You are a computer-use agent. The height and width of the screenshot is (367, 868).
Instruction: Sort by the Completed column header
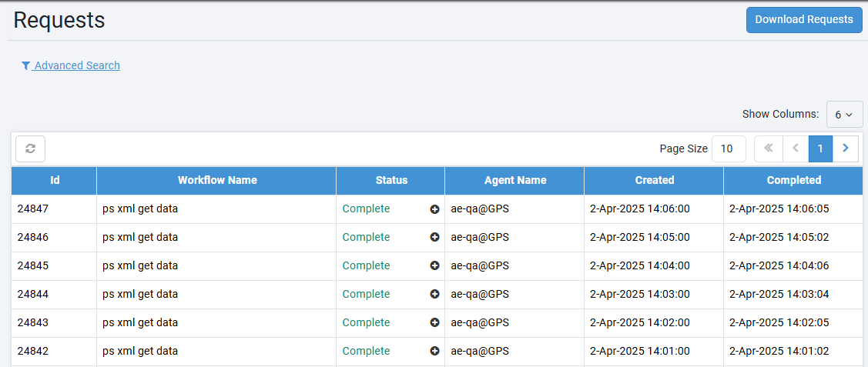(793, 180)
